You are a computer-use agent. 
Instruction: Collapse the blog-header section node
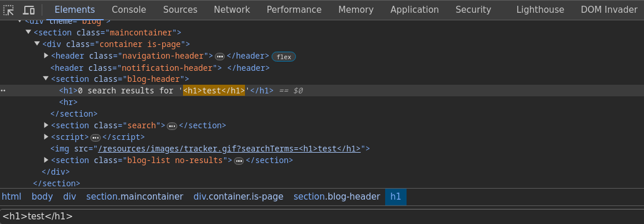pos(46,78)
